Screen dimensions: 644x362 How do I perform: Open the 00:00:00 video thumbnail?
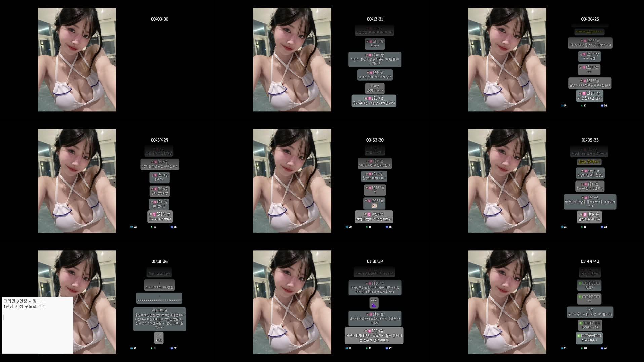click(x=77, y=59)
